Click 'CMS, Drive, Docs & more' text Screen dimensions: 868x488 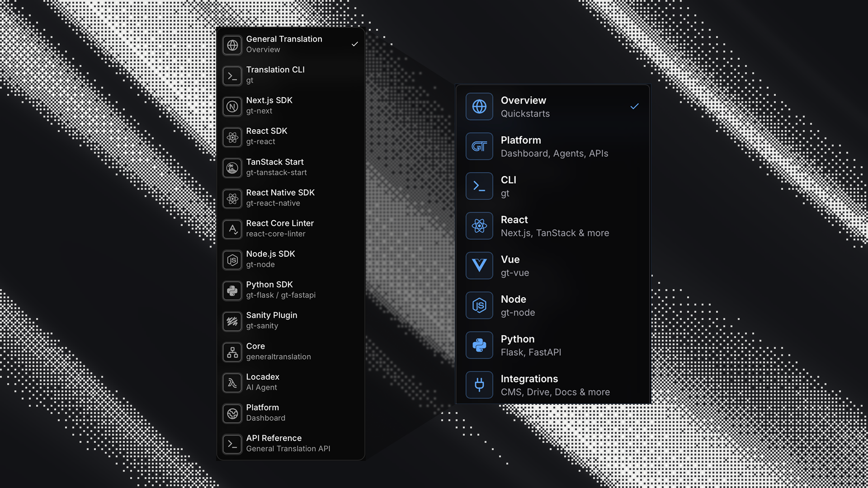click(555, 392)
